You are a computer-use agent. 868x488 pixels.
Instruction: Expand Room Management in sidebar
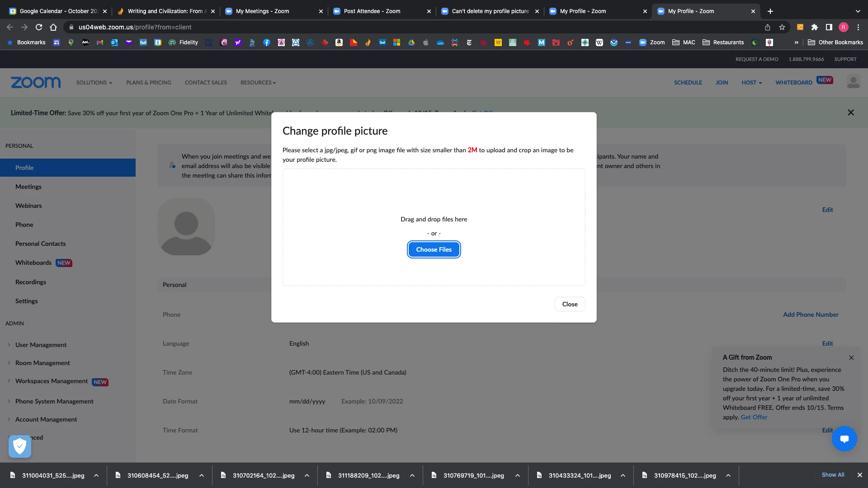42,363
